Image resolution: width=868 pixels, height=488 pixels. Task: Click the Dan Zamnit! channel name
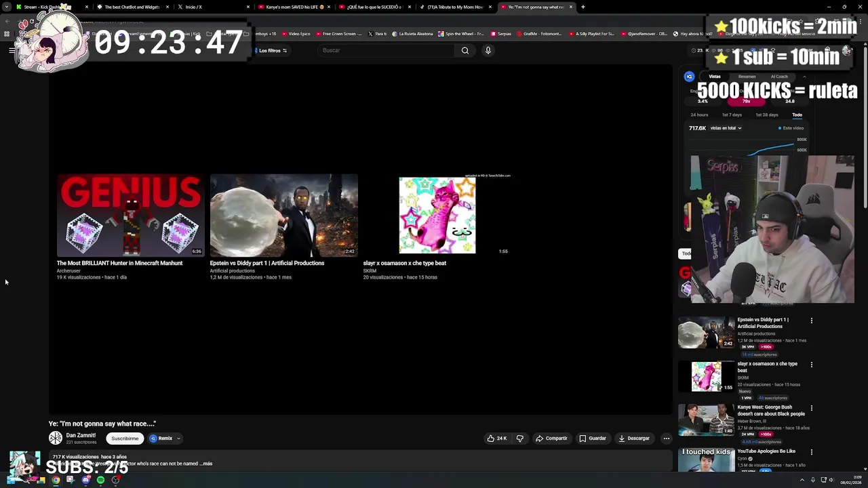point(81,435)
